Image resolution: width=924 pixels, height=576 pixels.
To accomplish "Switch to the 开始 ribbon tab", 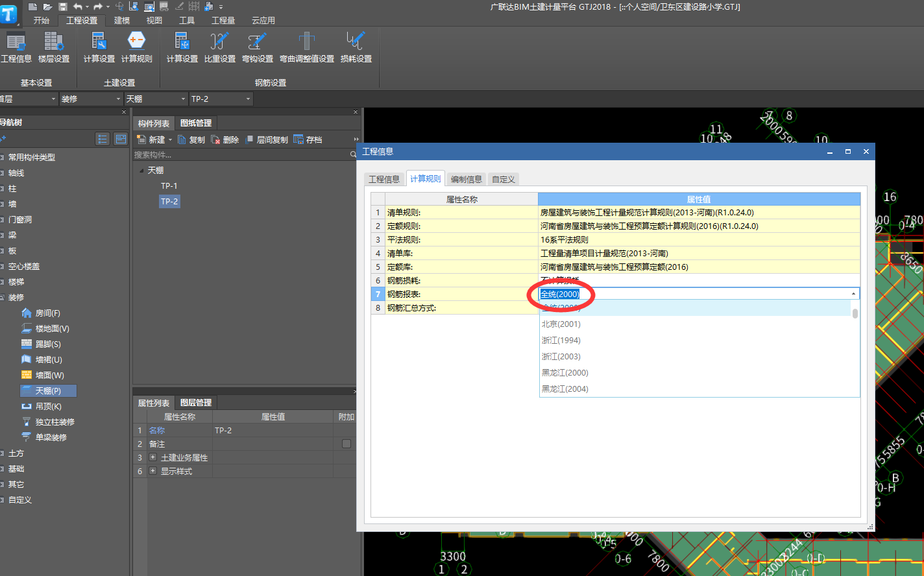I will tap(42, 20).
